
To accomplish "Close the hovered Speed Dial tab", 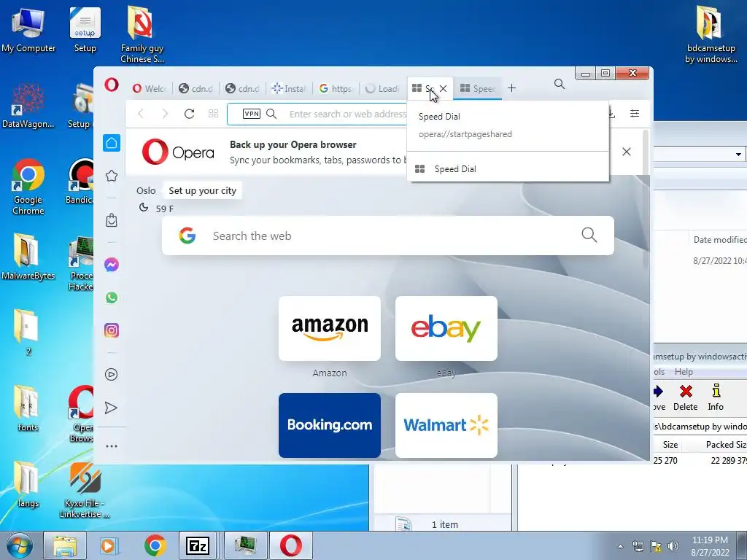I will [x=443, y=88].
